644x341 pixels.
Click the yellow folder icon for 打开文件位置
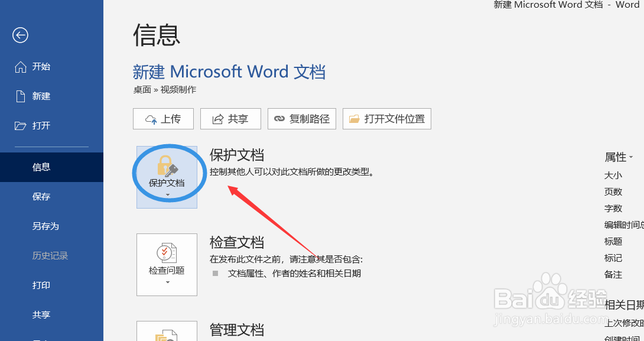354,119
